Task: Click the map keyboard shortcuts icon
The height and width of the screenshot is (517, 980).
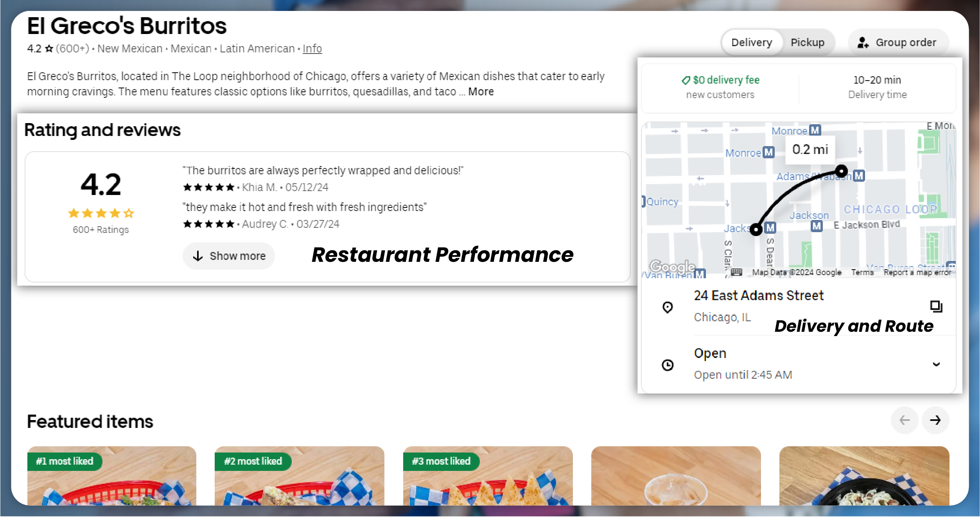Action: (x=736, y=272)
